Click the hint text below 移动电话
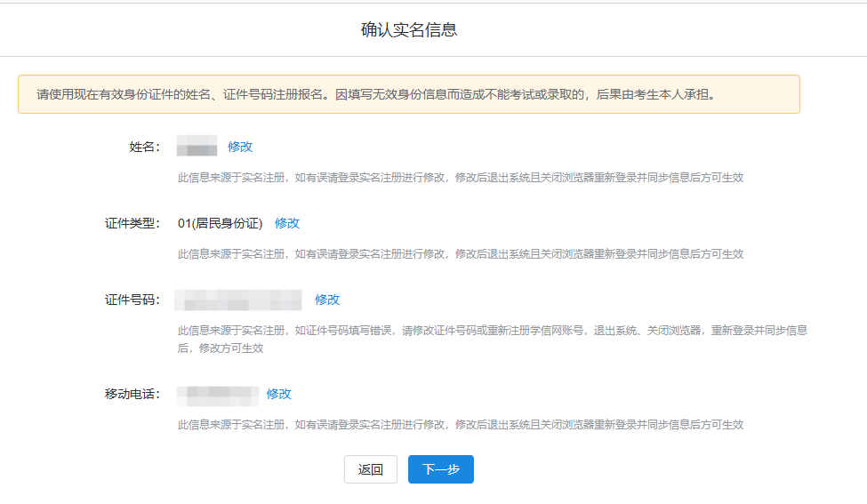The height and width of the screenshot is (504, 867). [x=460, y=425]
